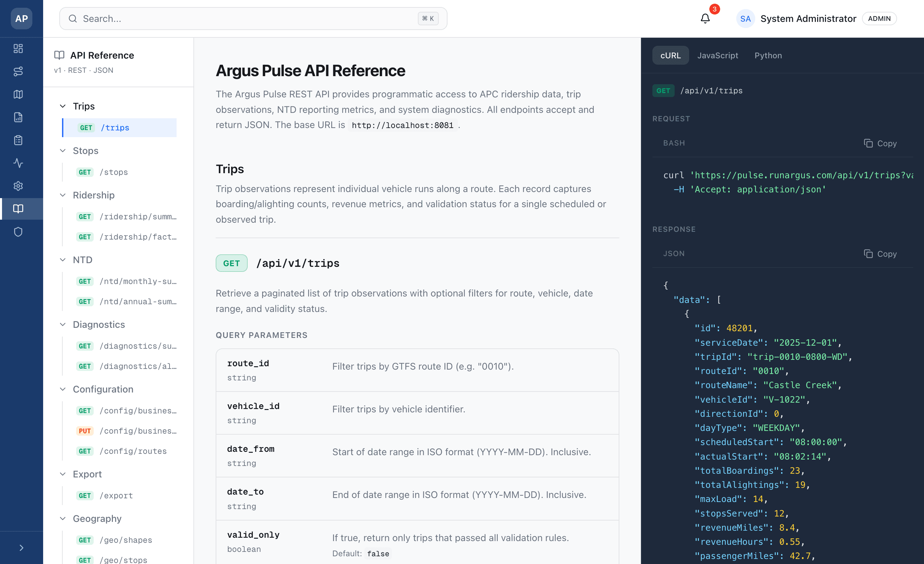Collapse the Stops section

[x=63, y=151]
